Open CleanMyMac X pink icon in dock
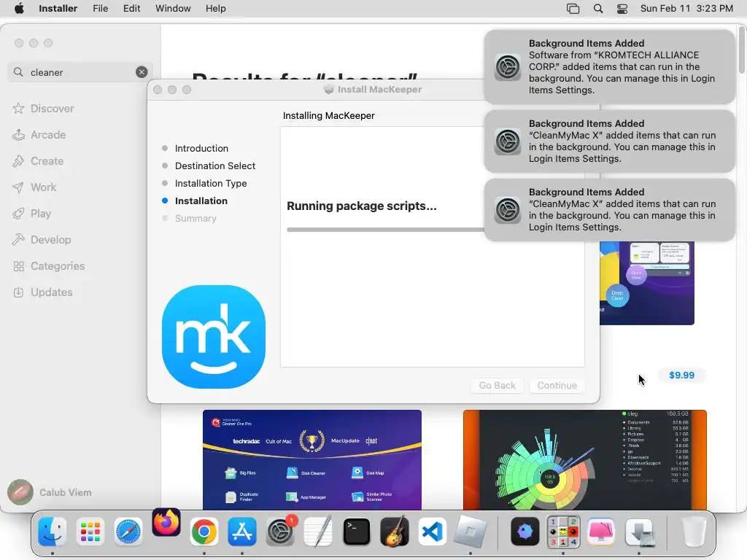Screen dimensions: 747x560 coord(601,532)
